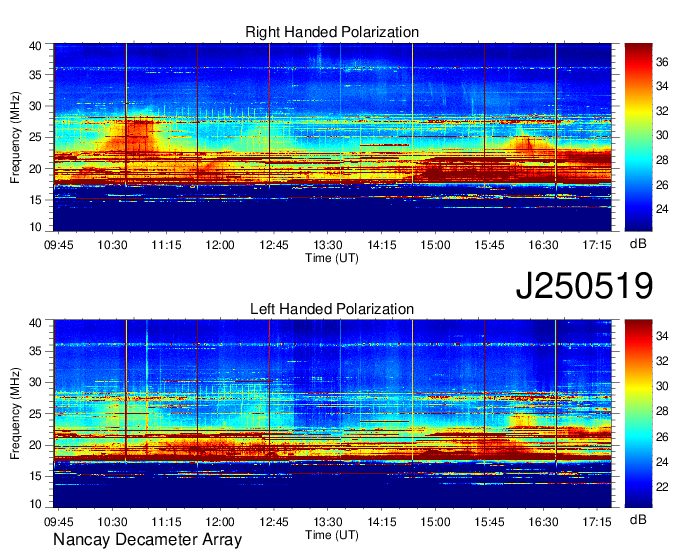Click "12:00" tick on Right Handed time axis
The width and height of the screenshot is (680, 552).
(x=220, y=245)
